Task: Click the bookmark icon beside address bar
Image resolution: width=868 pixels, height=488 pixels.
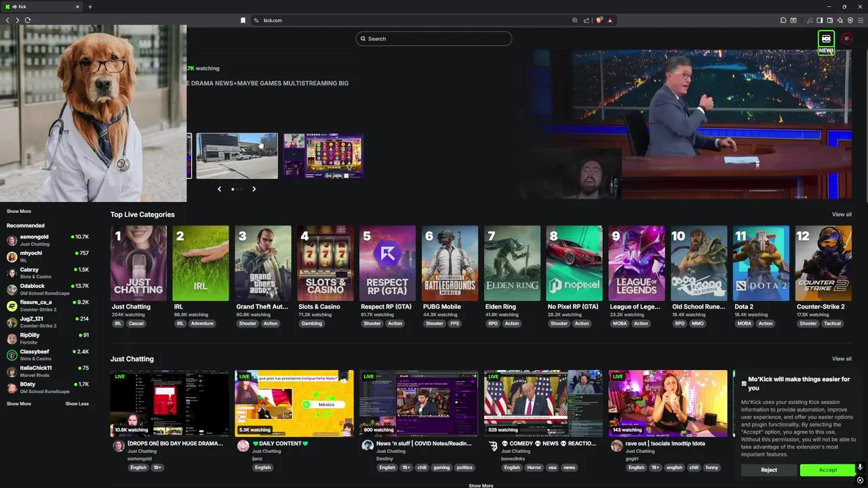Action: coord(243,20)
